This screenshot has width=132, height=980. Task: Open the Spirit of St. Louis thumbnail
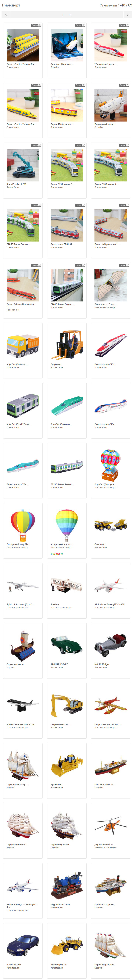(x=22, y=585)
